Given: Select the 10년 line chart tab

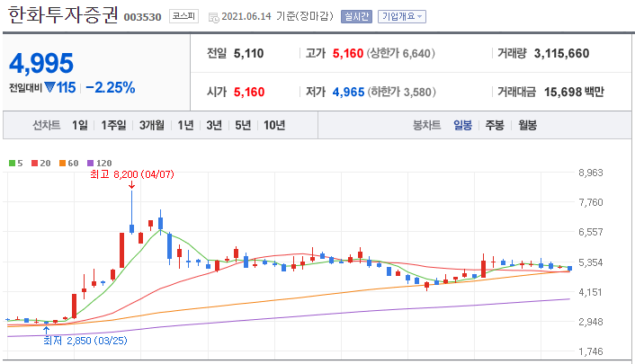Looking at the screenshot, I should click(x=274, y=126).
